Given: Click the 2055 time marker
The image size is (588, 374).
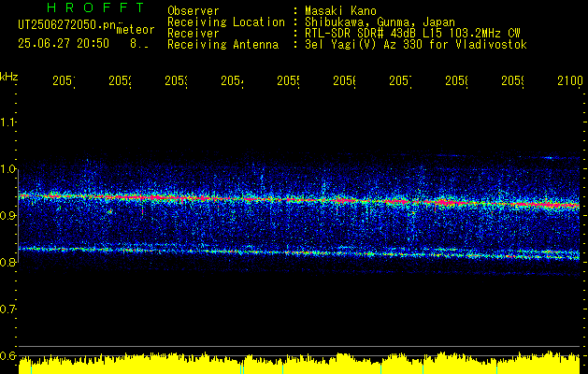Looking at the screenshot, I should pos(288,80).
